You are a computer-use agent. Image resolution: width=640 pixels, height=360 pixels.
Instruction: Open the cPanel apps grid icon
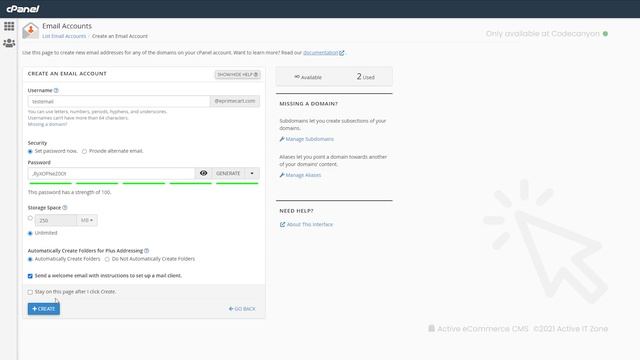pyautogui.click(x=9, y=27)
